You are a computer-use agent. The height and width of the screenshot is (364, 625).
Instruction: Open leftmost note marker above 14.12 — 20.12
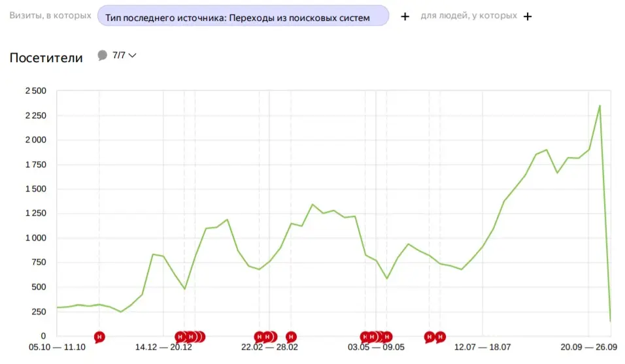[180, 337]
